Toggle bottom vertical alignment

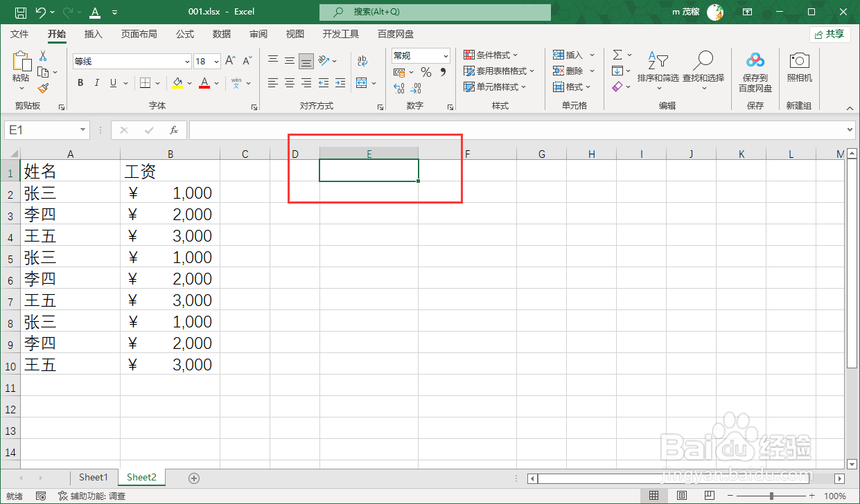click(306, 61)
